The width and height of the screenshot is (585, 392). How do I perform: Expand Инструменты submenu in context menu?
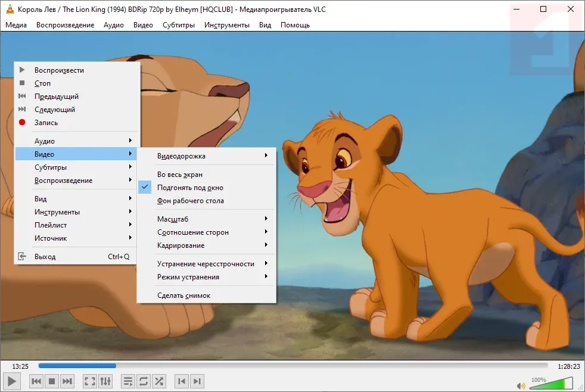click(x=77, y=212)
